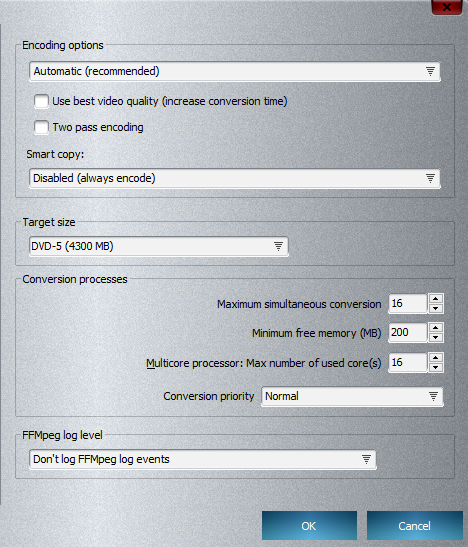The height and width of the screenshot is (547, 468).
Task: Open the Automatic (recommended) encoding dropdown
Action: click(x=235, y=72)
